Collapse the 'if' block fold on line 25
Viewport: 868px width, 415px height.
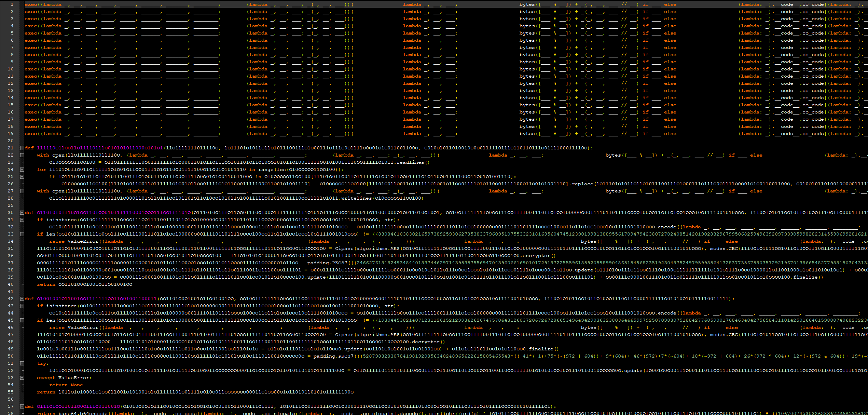pos(22,177)
